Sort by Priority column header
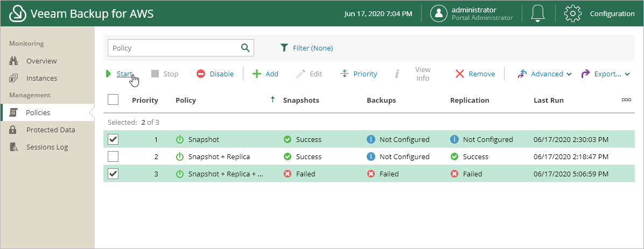644x249 pixels. (145, 100)
